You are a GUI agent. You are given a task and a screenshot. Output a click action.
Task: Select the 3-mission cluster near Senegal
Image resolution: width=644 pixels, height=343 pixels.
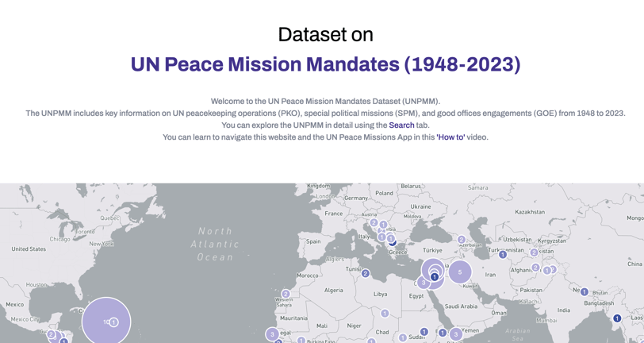[272, 334]
